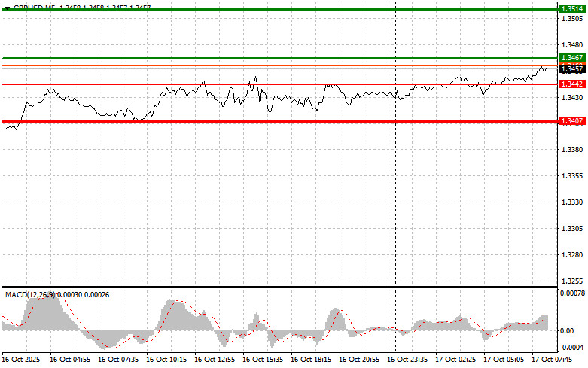The width and height of the screenshot is (588, 368).
Task: Click the 16 Oct 23:35 time label
Action: click(x=407, y=360)
